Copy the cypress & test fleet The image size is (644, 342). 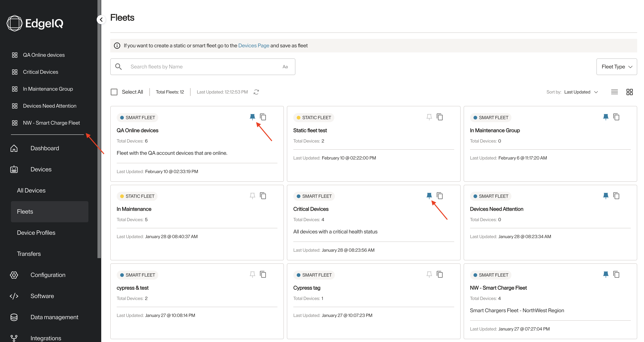pos(263,274)
